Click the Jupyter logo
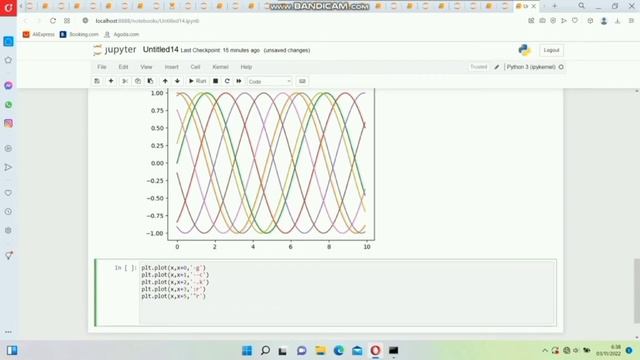The image size is (640, 360). click(115, 50)
